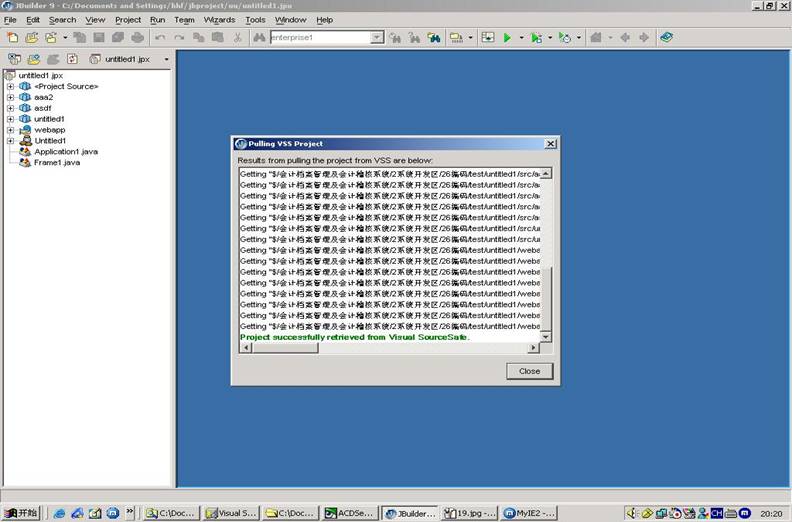The width and height of the screenshot is (792, 522).
Task: Expand the aaa2 package node
Action: [x=10, y=97]
